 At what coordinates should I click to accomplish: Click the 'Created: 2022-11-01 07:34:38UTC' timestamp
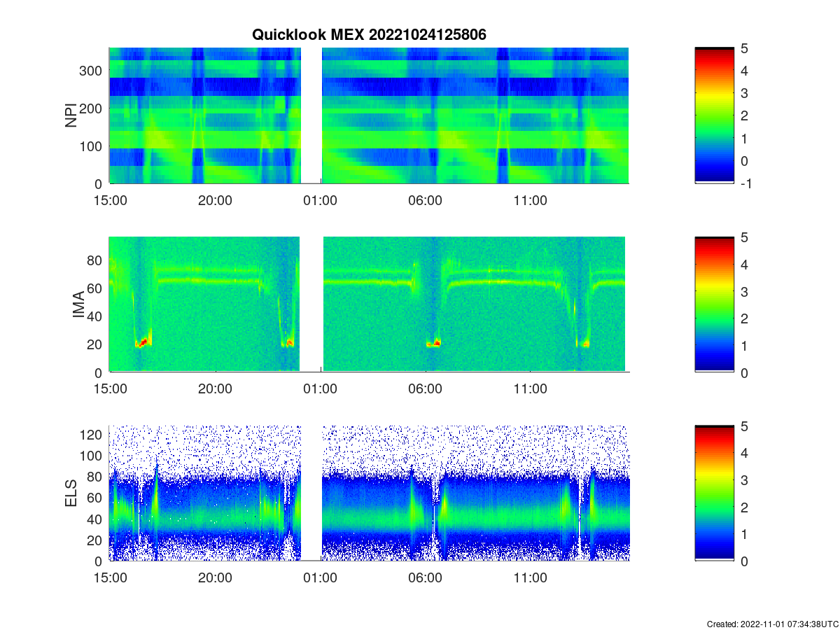(772, 624)
